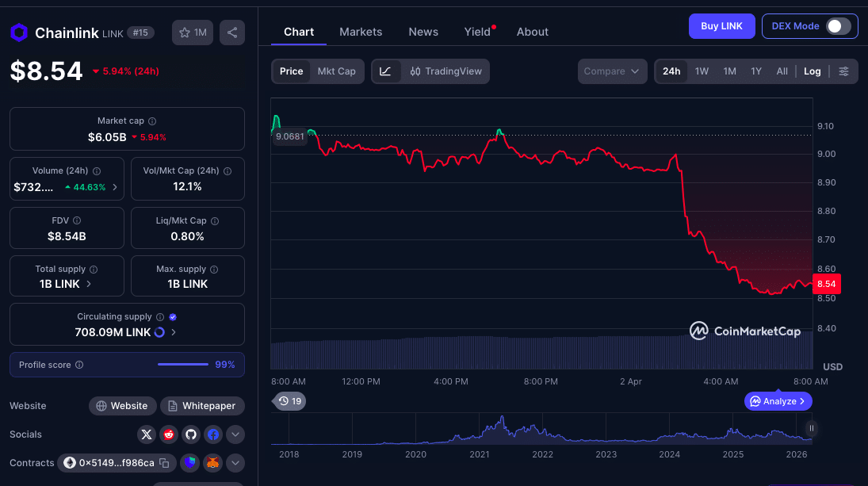Select Mkt Cap chart mode
Image resolution: width=868 pixels, height=486 pixels.
[x=337, y=71]
